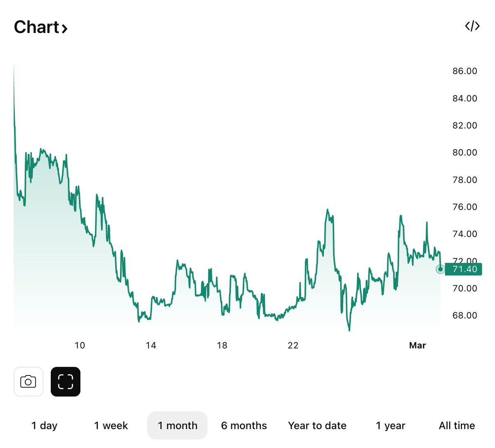Show All time range

tap(457, 425)
